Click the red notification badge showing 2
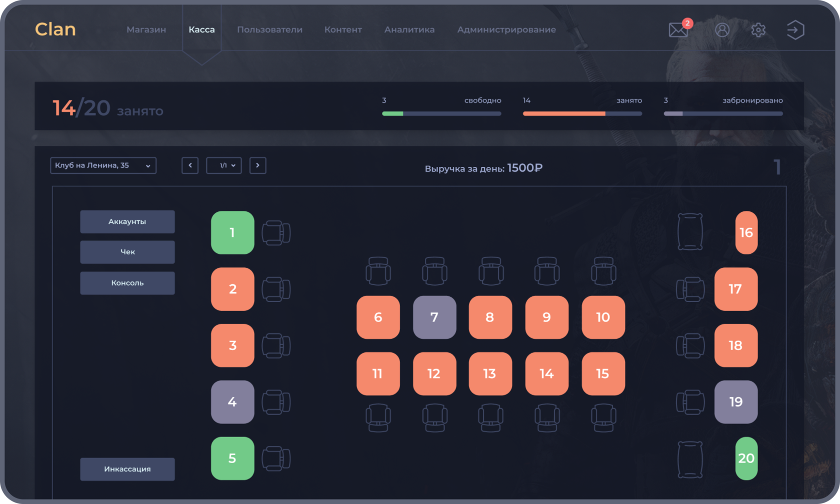Viewport: 840px width, 504px height. 687,23
